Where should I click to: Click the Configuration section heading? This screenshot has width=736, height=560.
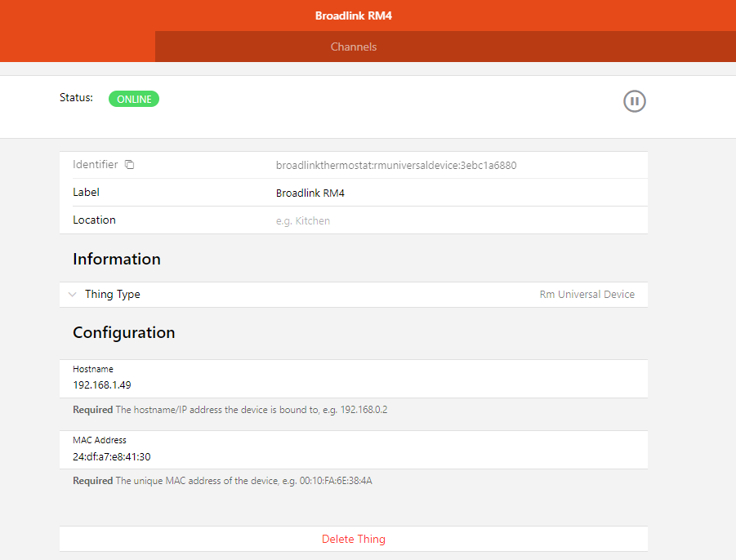pyautogui.click(x=124, y=333)
